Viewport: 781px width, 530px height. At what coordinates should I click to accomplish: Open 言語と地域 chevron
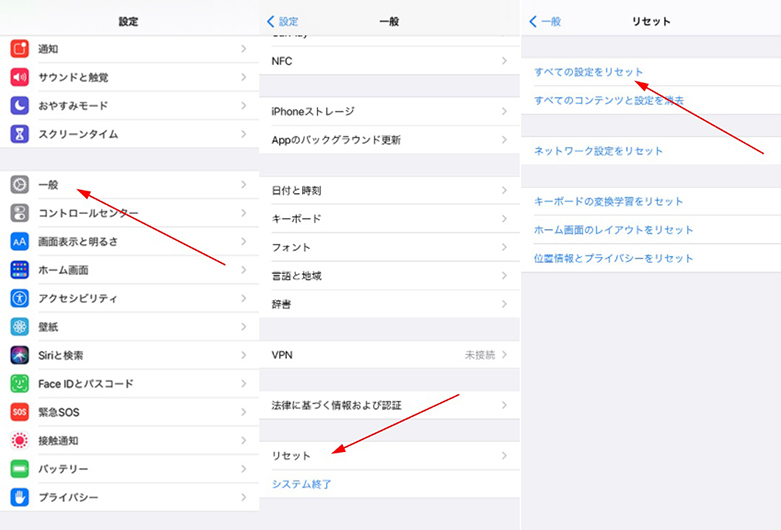pos(504,275)
